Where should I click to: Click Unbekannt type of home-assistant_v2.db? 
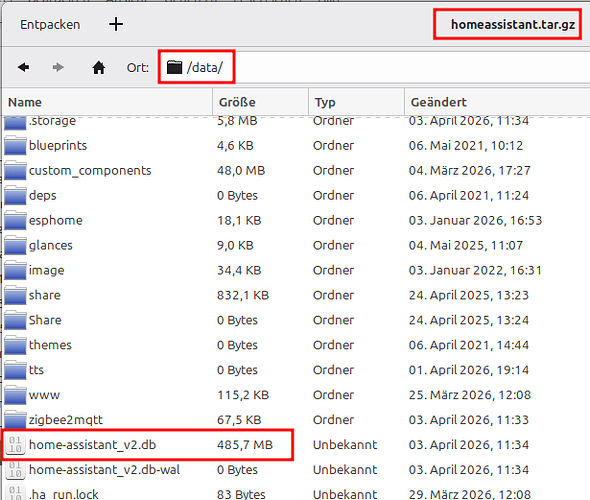click(x=345, y=445)
